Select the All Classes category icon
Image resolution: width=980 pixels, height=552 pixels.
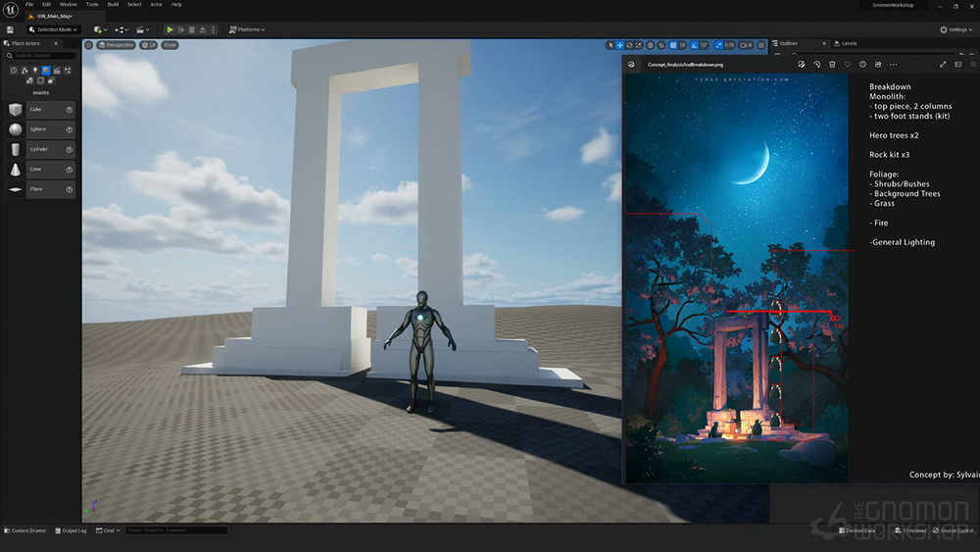tap(51, 80)
